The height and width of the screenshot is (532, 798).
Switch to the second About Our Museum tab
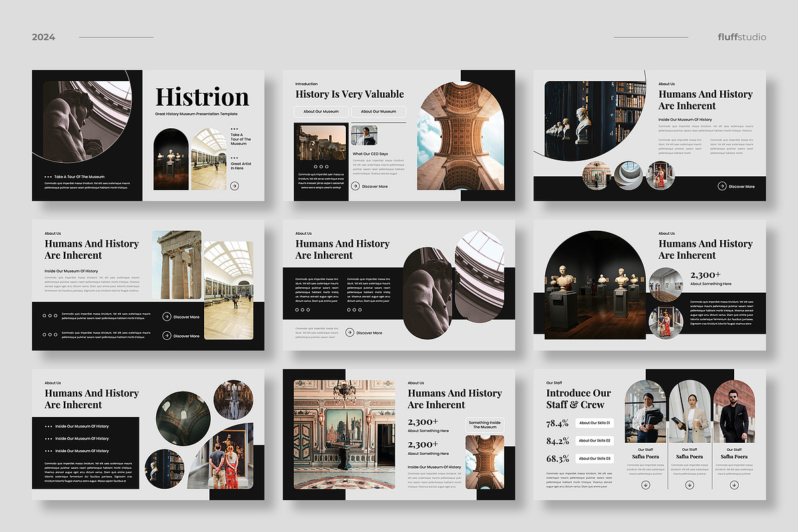(379, 111)
